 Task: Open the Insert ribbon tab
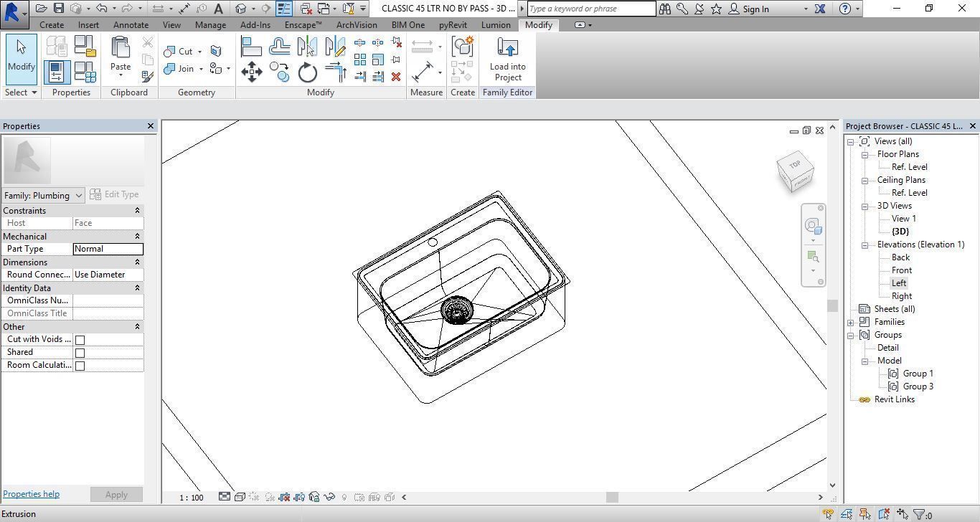(x=88, y=24)
